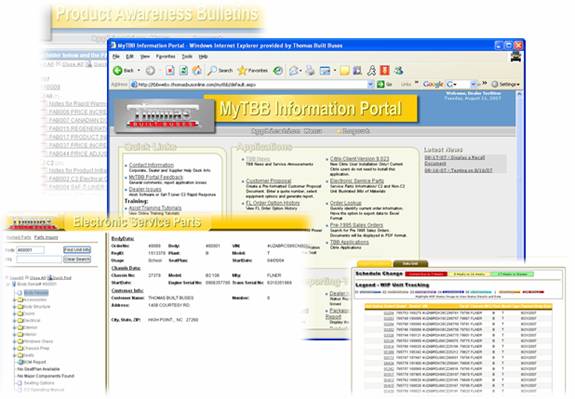Image resolution: width=575 pixels, height=399 pixels.
Task: Open the Contact Information quick link
Action: pyautogui.click(x=151, y=165)
